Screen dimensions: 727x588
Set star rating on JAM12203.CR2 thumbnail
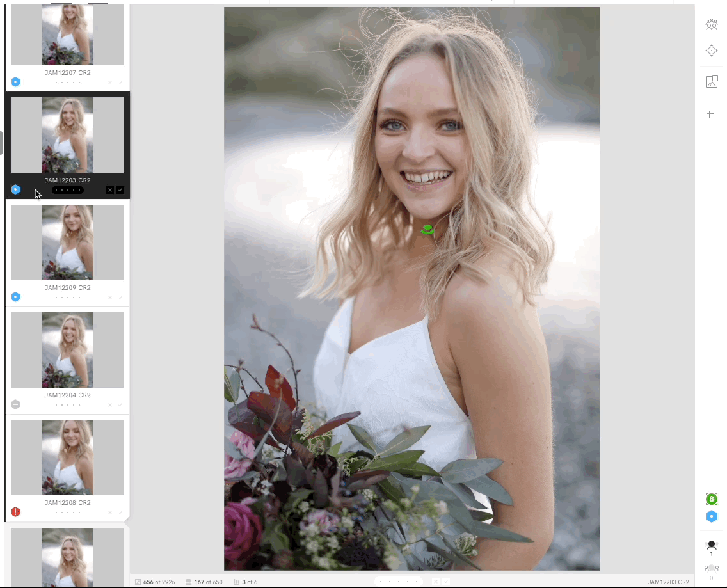68,190
